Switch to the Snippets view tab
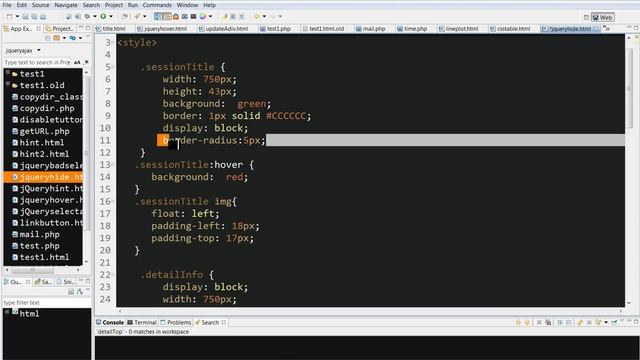Viewport: 640px width, 360px height. 65,282
